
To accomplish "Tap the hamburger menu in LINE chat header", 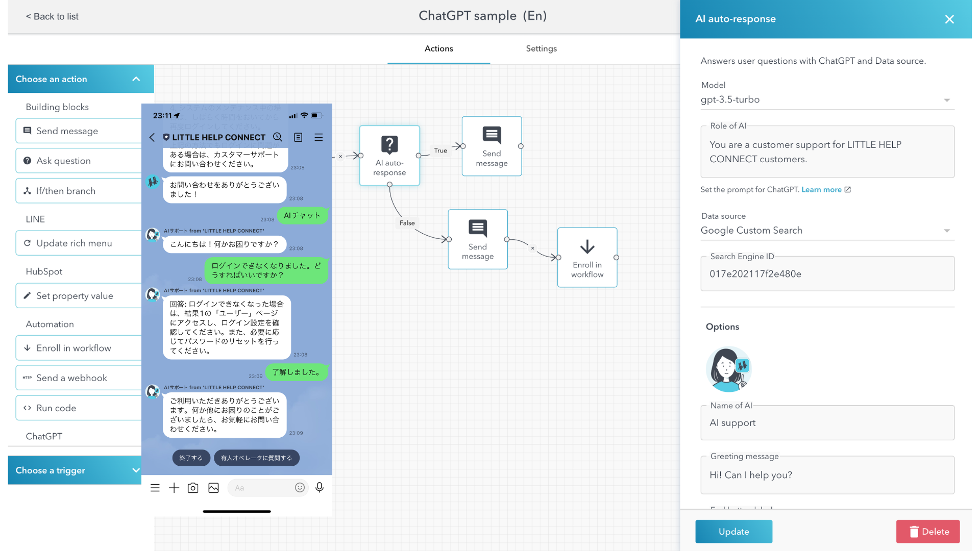I will tap(318, 137).
